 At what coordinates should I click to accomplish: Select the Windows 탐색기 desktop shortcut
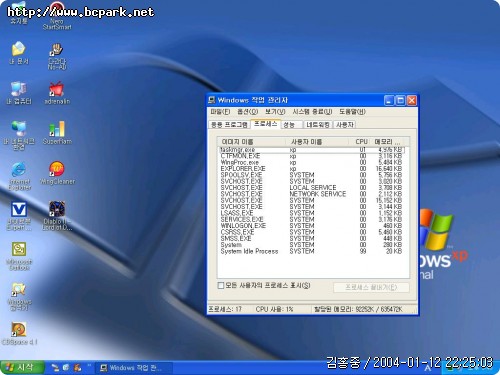pyautogui.click(x=19, y=297)
